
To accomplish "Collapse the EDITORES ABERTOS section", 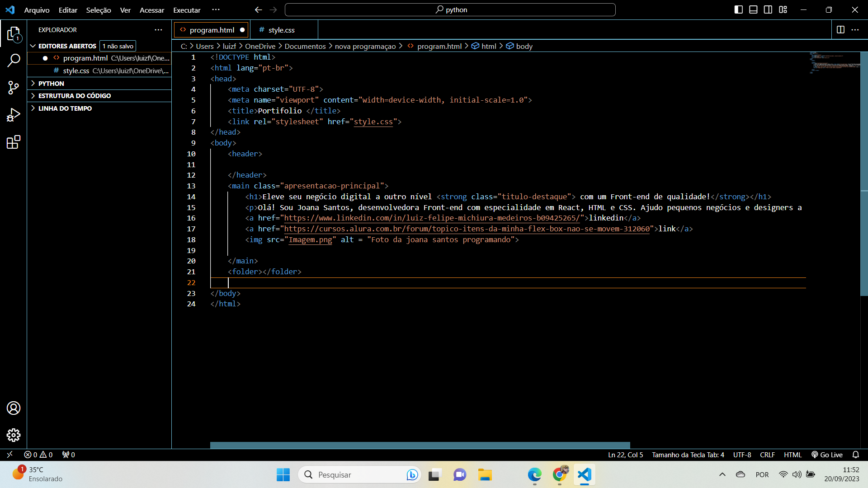I will (x=67, y=46).
